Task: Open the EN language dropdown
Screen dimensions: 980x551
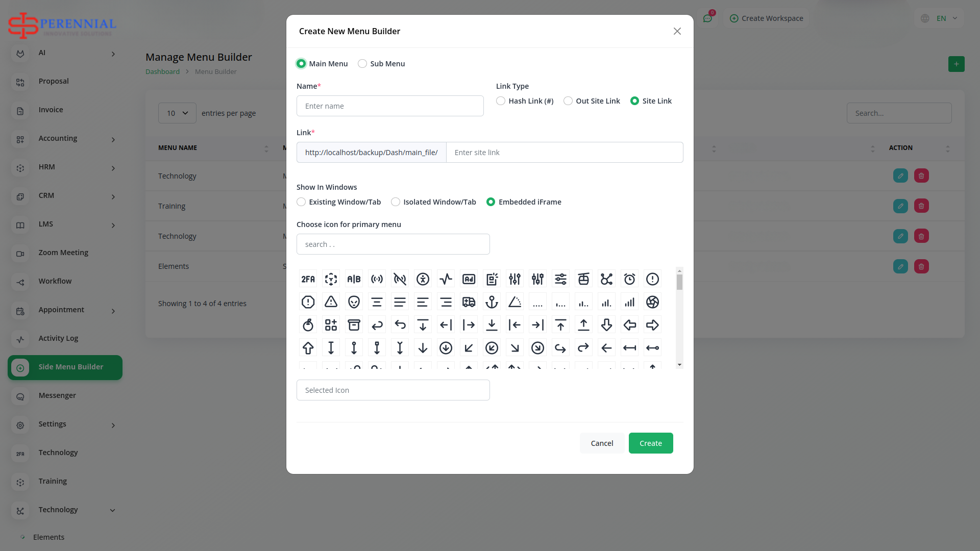Action: click(x=941, y=18)
